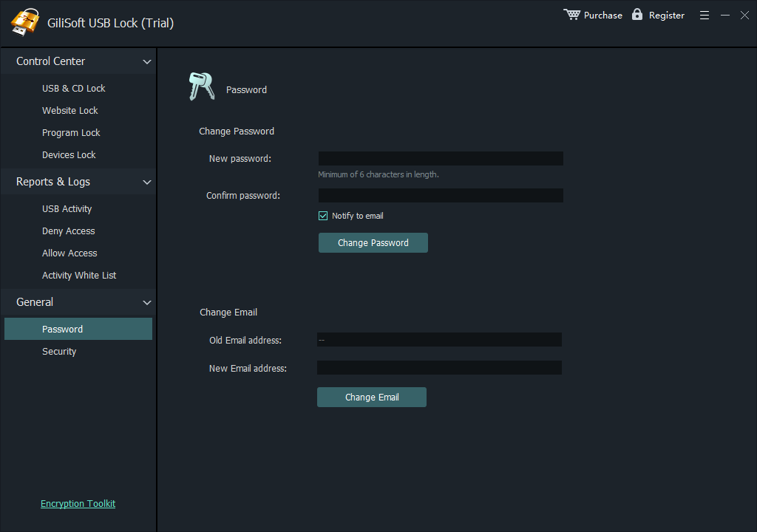The width and height of the screenshot is (757, 532).
Task: Open the hamburger menu in title bar
Action: point(705,16)
